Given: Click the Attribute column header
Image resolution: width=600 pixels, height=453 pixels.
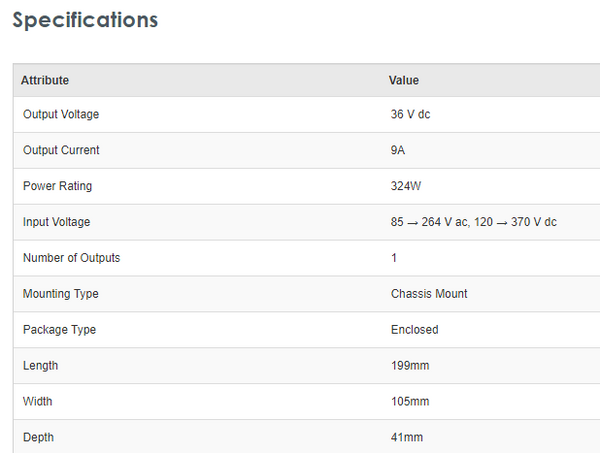Looking at the screenshot, I should [x=45, y=80].
